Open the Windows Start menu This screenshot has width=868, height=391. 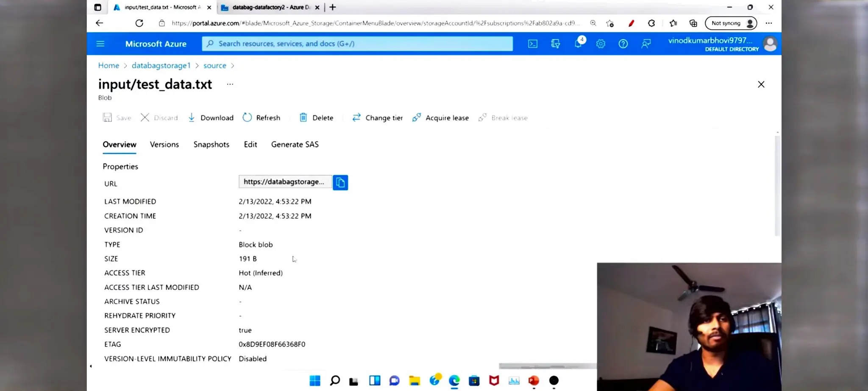[315, 380]
